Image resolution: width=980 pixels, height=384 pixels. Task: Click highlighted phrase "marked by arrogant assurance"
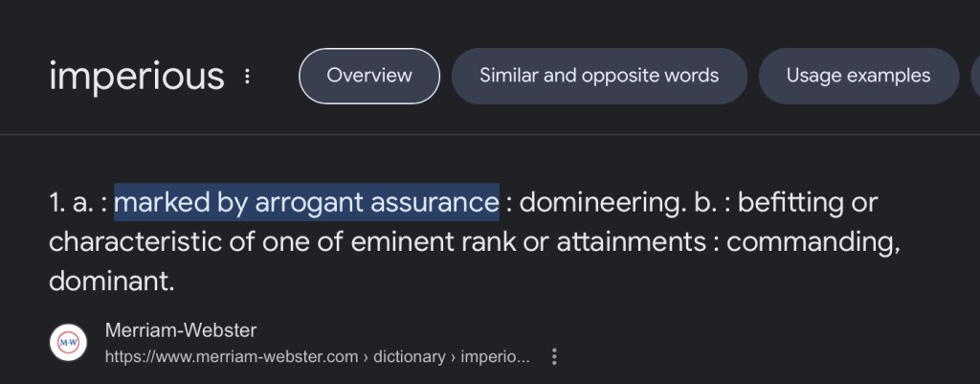[306, 203]
